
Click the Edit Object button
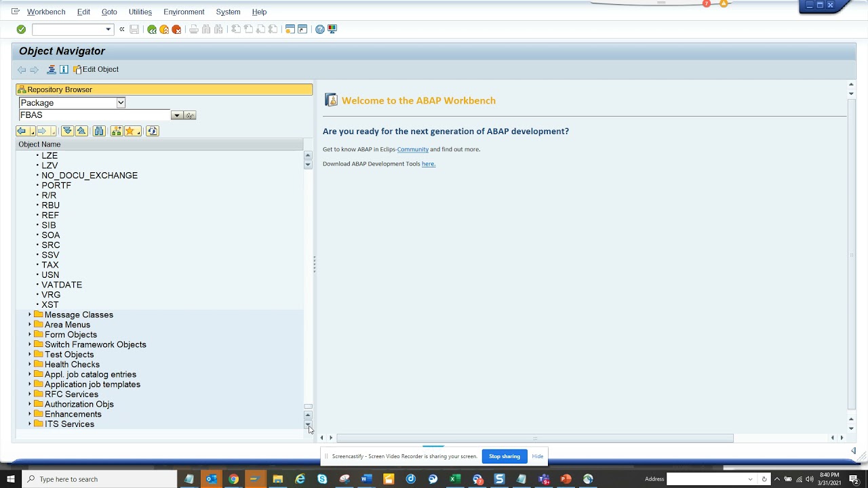(x=96, y=69)
